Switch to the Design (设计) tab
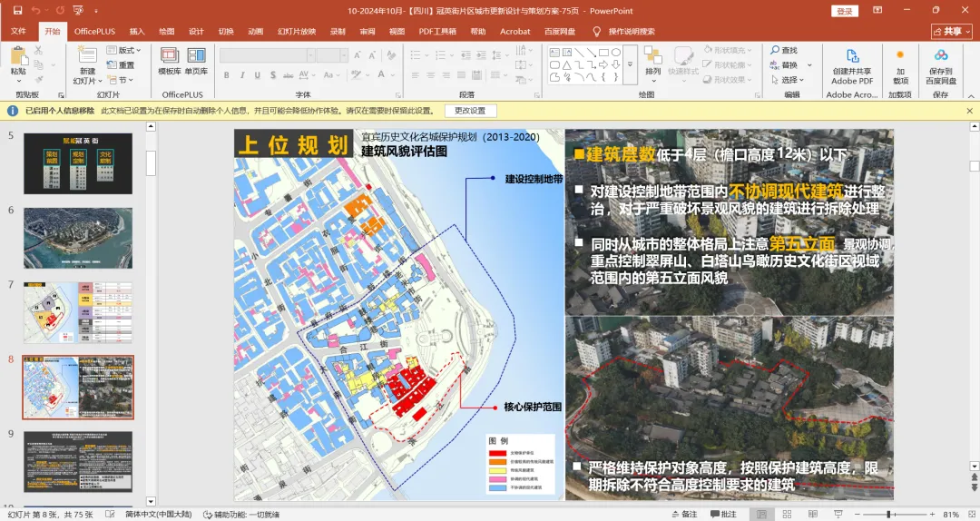980x521 pixels. pos(196,31)
